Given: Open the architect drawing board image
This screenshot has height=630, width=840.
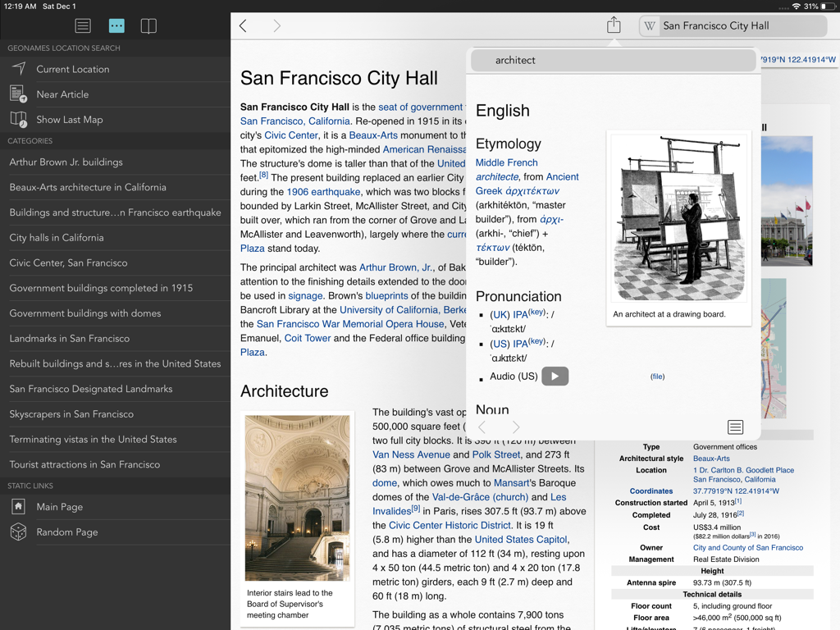Looking at the screenshot, I should tap(678, 217).
